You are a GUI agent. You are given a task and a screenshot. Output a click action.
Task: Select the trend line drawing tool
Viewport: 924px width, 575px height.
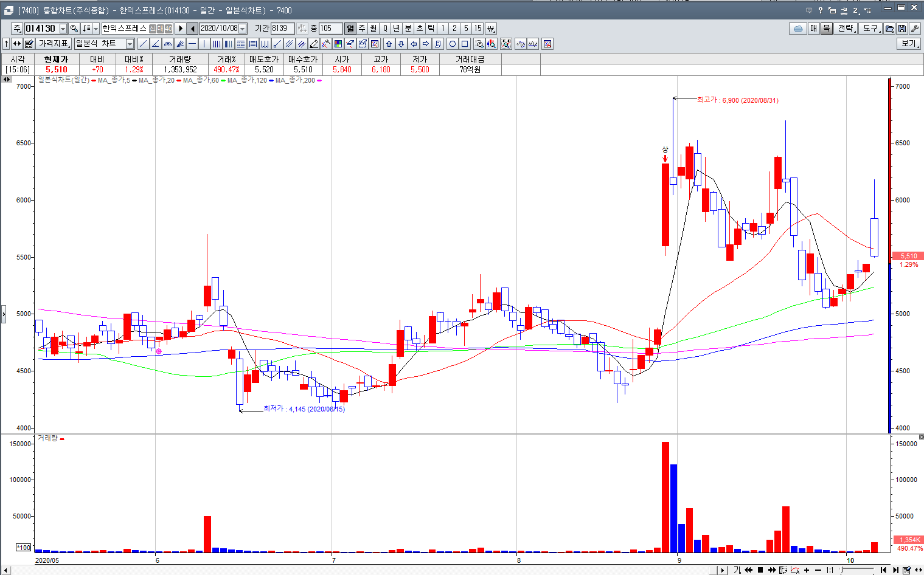tap(143, 44)
